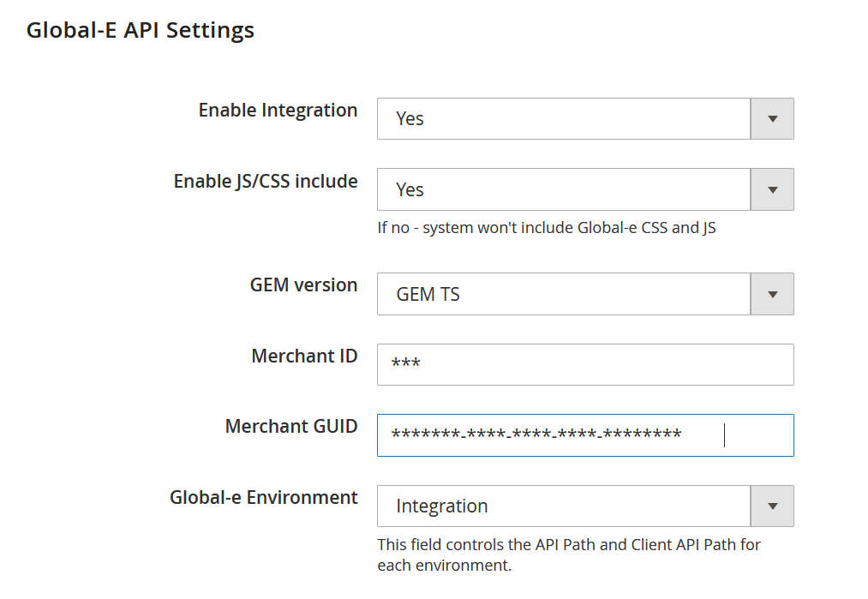Select the Enable Integration 'Yes' select box
Viewport: 868px width, 599px height.
564,119
